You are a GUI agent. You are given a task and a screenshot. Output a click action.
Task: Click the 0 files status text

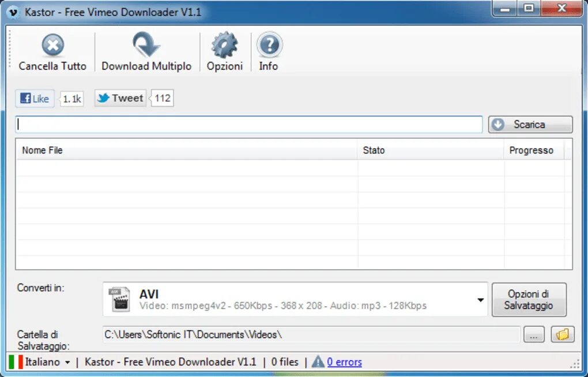[285, 362]
